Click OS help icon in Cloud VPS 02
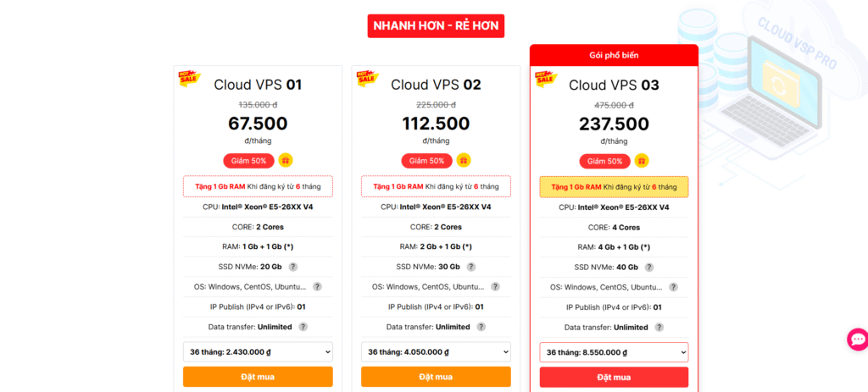 495,287
